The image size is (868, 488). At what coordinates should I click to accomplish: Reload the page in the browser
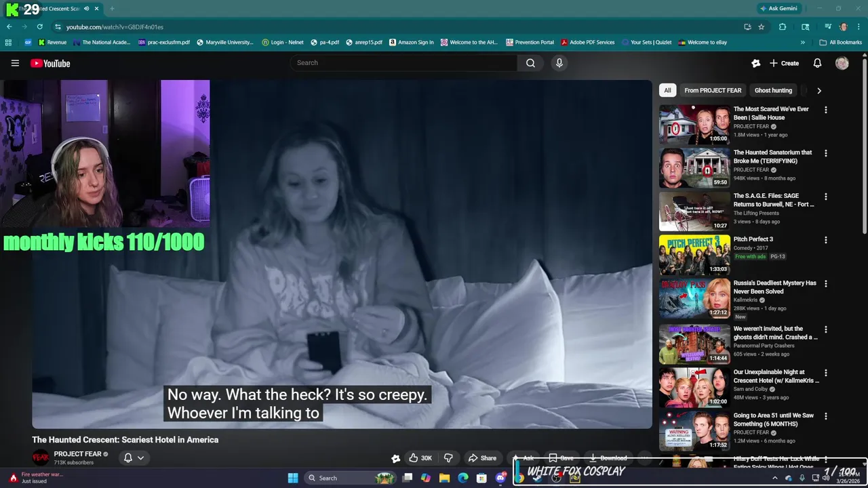[39, 26]
